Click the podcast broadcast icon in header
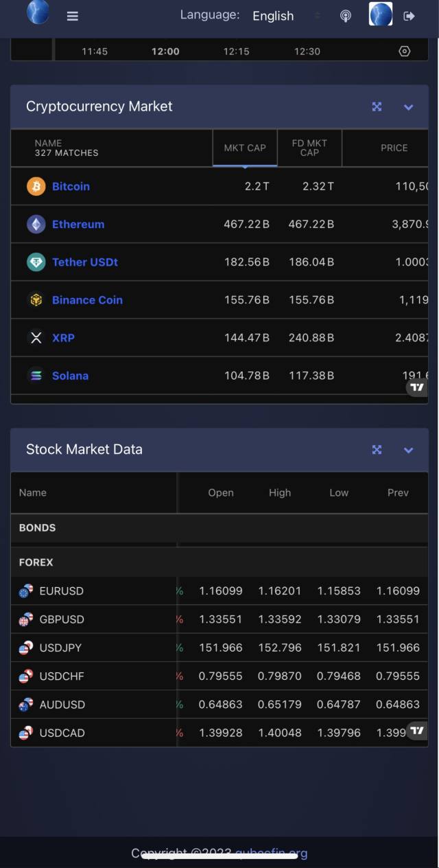 [x=346, y=16]
